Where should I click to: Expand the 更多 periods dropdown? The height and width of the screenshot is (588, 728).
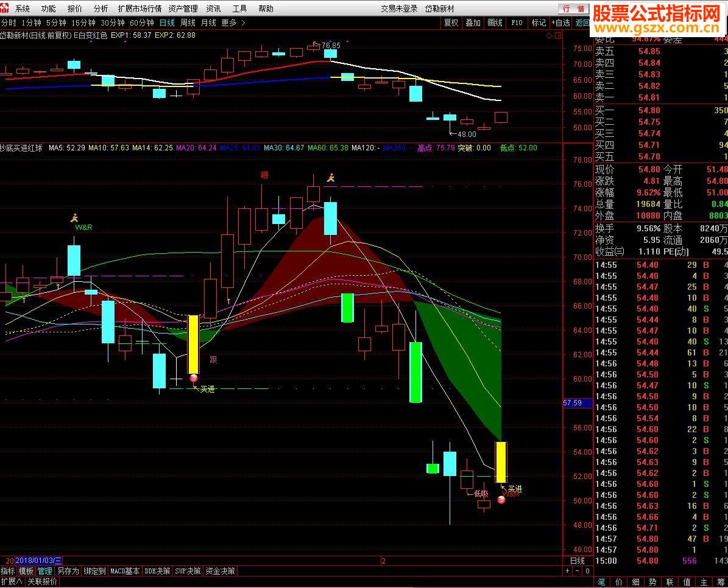tap(233, 23)
